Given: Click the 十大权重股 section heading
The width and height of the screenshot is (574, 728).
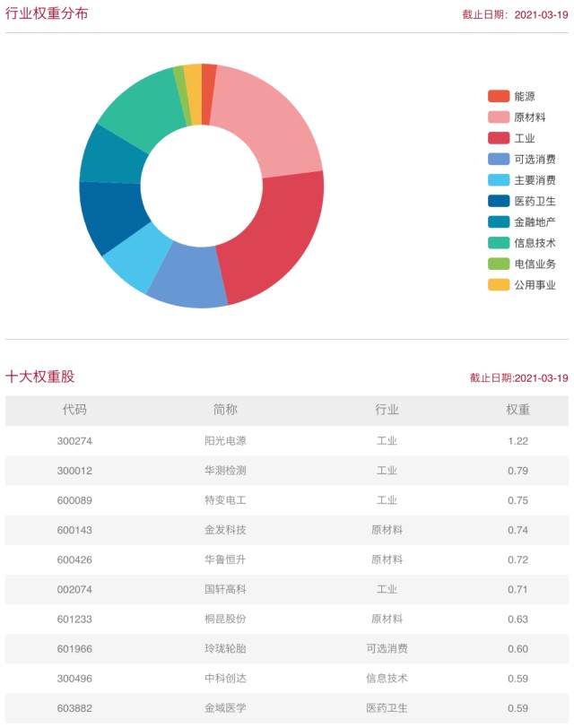Looking at the screenshot, I should click(x=40, y=377).
